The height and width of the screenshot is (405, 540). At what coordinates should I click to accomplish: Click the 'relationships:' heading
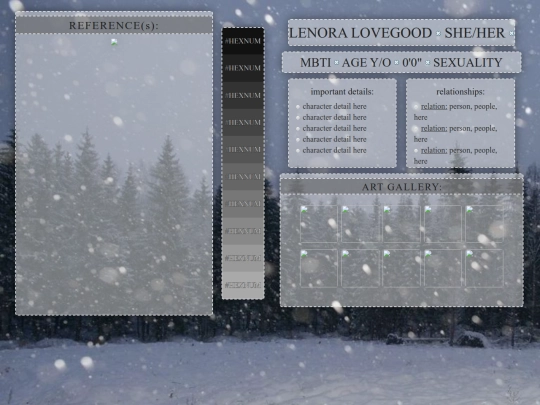coord(460,92)
